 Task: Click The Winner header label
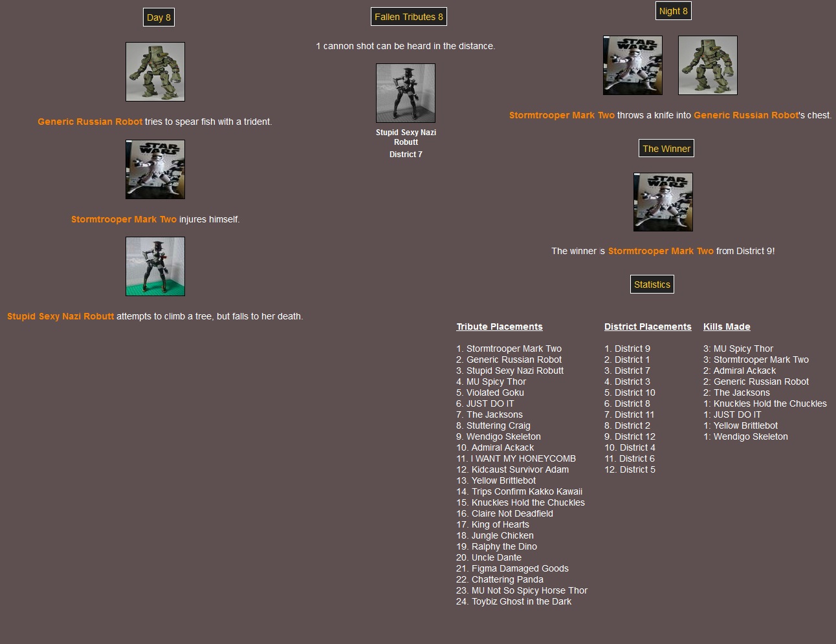(x=666, y=149)
